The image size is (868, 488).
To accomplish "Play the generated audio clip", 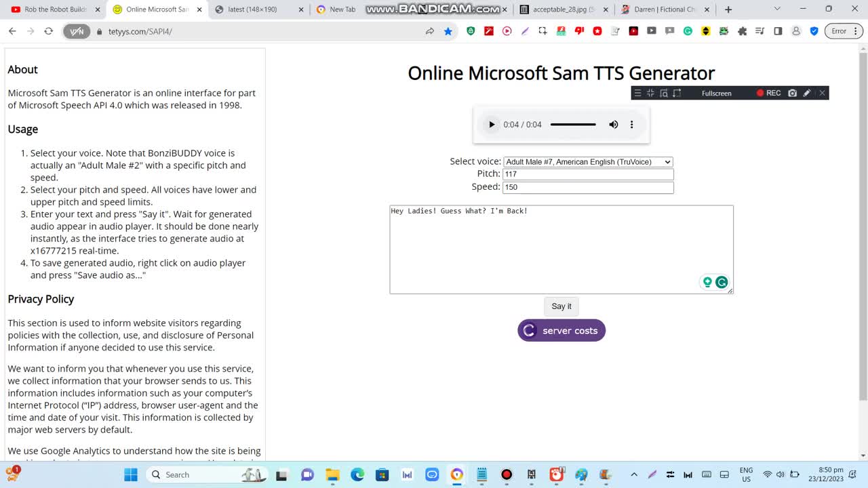I will coord(492,125).
